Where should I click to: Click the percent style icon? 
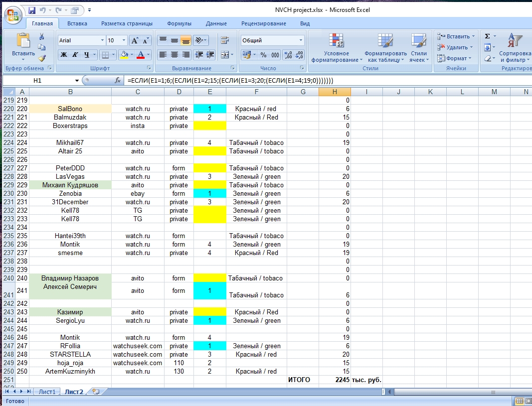tap(263, 55)
